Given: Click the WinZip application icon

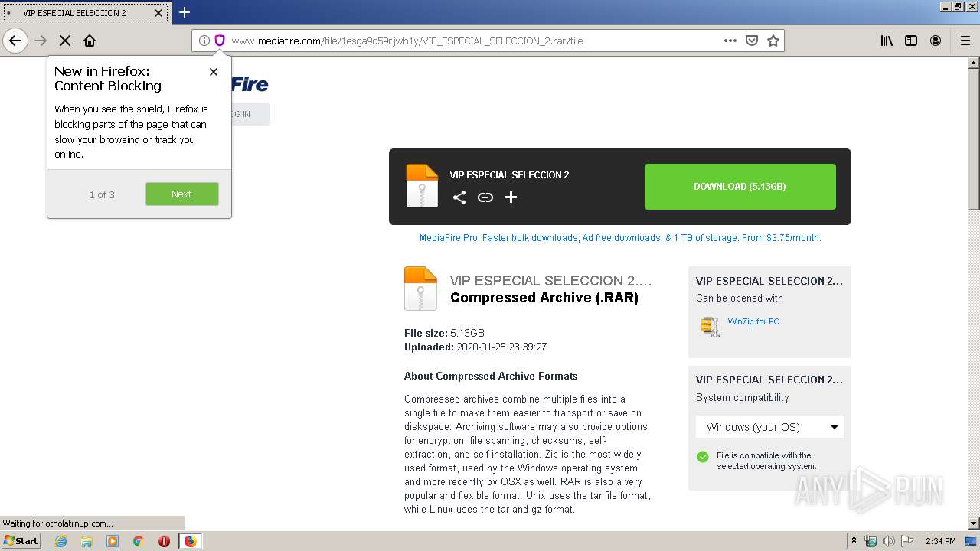Looking at the screenshot, I should click(x=710, y=326).
